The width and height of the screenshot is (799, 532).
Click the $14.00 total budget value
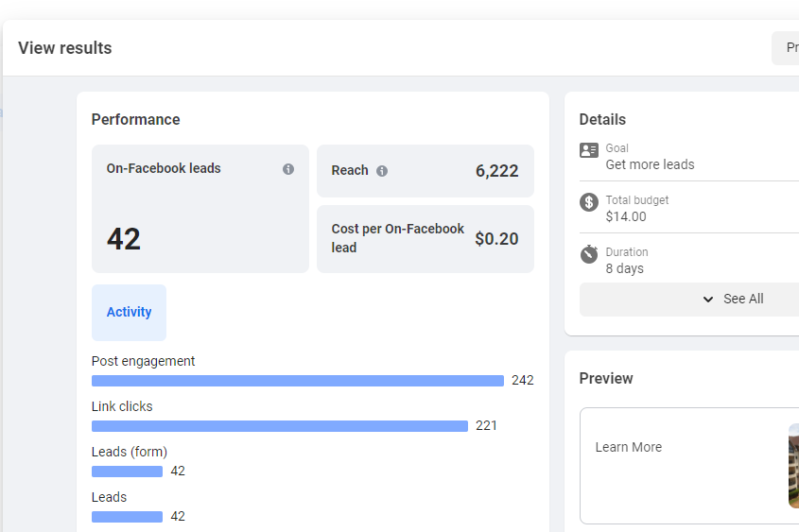click(x=626, y=216)
